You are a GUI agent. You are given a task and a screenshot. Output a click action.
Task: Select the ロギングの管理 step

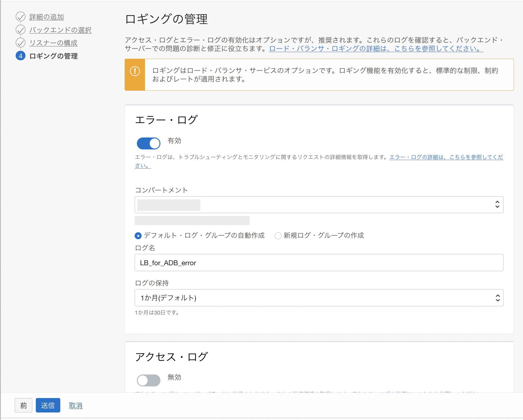[x=53, y=56]
